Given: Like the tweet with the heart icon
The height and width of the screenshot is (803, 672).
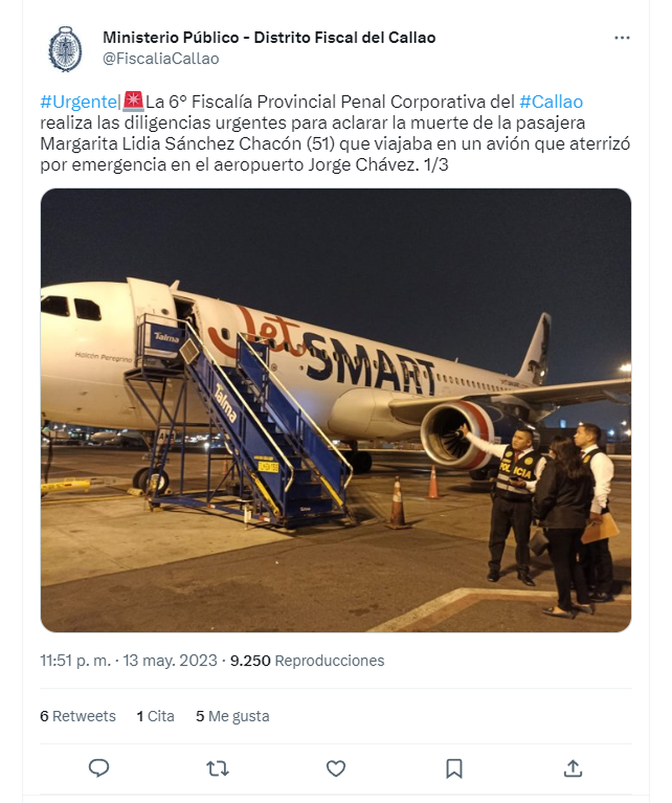Looking at the screenshot, I should (336, 768).
